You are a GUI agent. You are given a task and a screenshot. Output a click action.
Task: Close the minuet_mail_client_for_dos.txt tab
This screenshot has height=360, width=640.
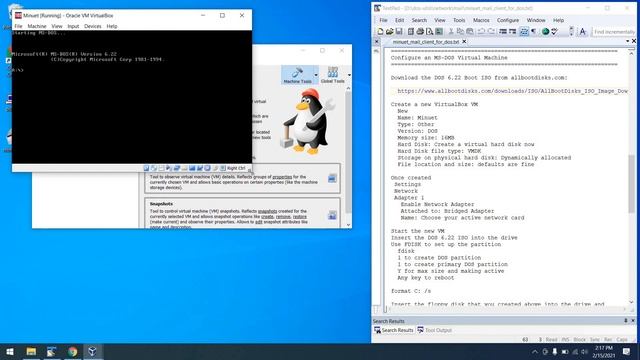(464, 42)
